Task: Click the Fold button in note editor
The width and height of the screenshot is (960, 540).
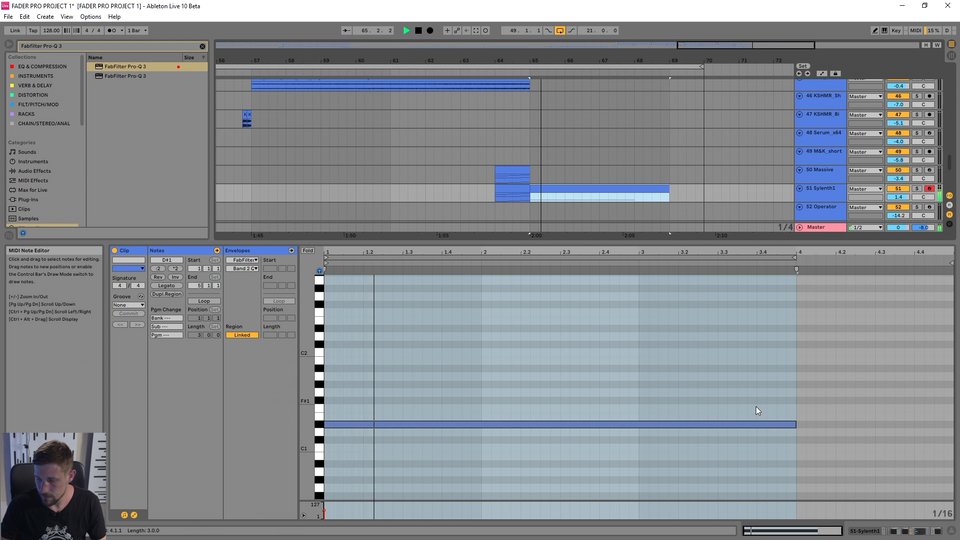Action: pos(308,250)
